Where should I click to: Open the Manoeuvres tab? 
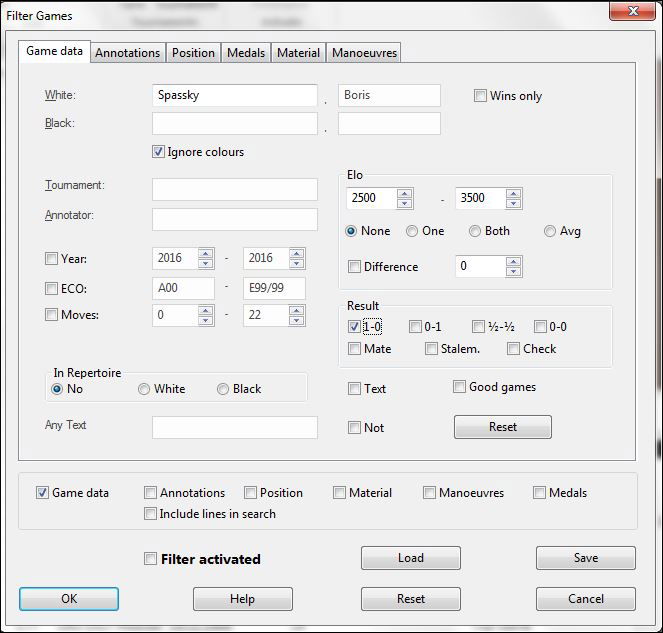point(364,53)
